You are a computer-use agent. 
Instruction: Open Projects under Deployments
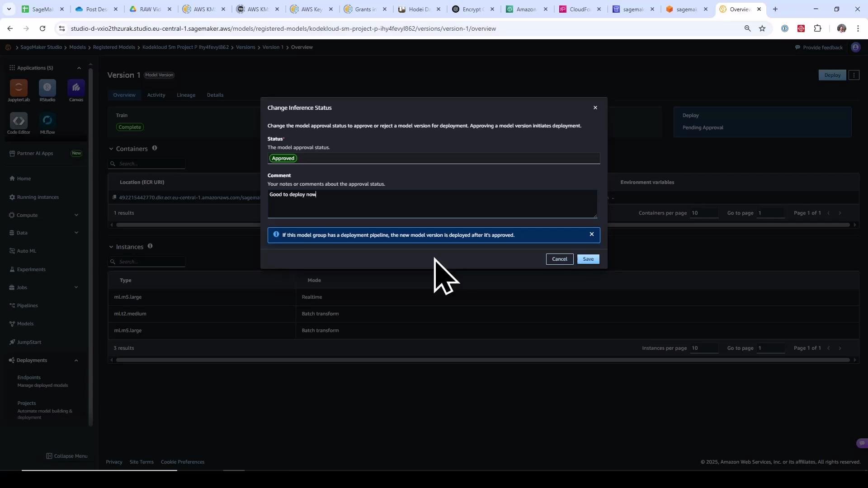pyautogui.click(x=27, y=403)
